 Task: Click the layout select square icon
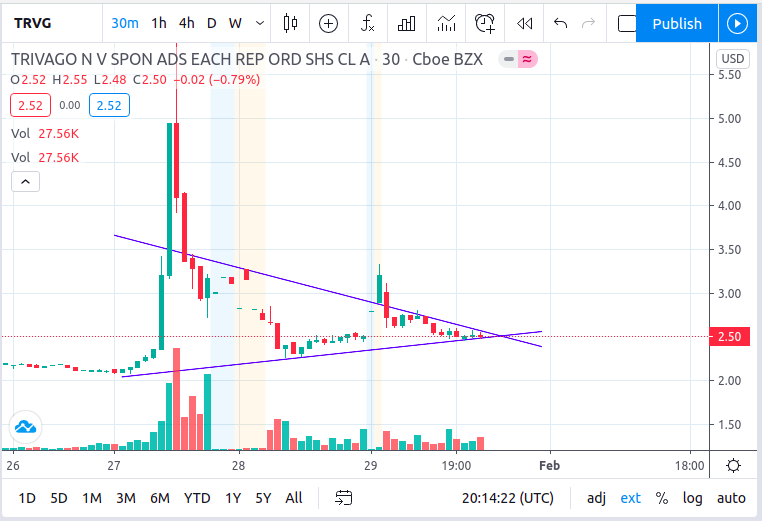(626, 23)
